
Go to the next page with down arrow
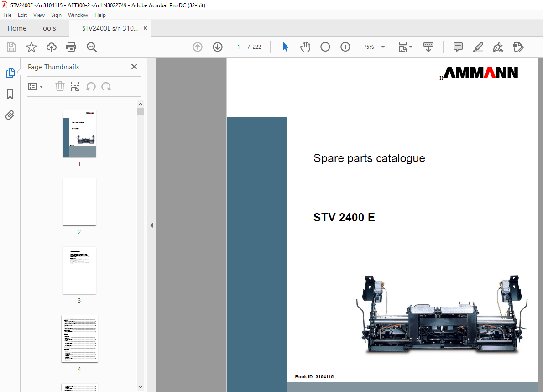[x=218, y=47]
